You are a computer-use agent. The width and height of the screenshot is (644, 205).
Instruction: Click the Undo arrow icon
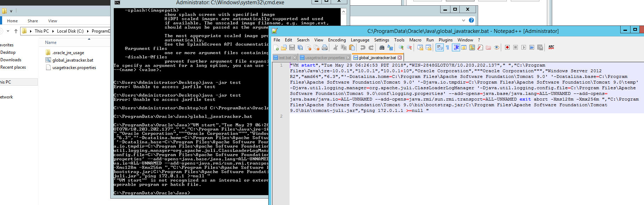click(x=363, y=47)
